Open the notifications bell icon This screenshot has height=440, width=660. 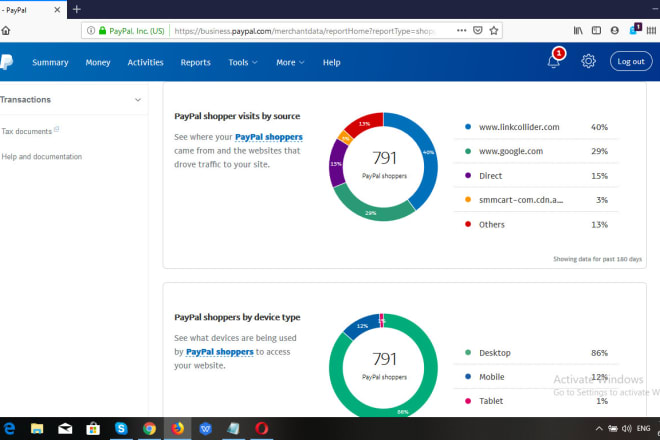point(554,62)
